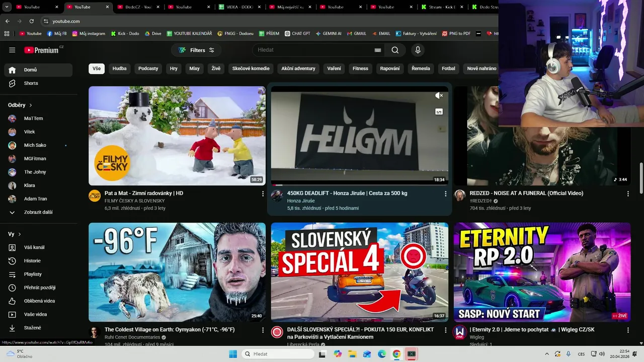Select the Mixy filter chip
The image size is (644, 362).
coord(194,68)
